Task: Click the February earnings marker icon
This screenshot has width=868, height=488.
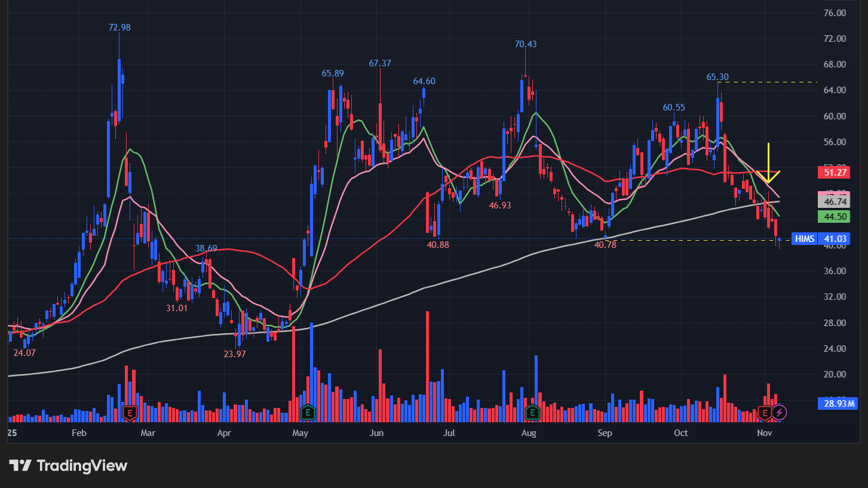Action: pyautogui.click(x=130, y=412)
